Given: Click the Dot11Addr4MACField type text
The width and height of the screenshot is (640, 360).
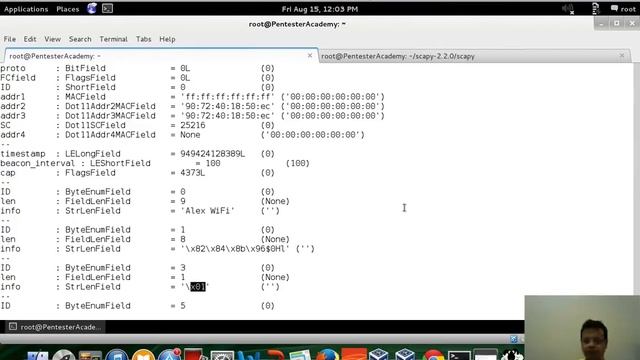Looking at the screenshot, I should pyautogui.click(x=110, y=135).
